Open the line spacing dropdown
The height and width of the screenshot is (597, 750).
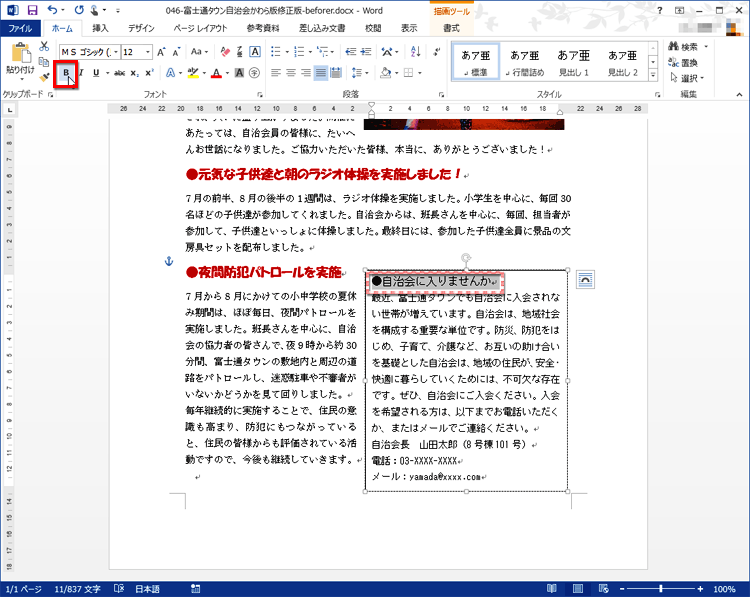(360, 73)
